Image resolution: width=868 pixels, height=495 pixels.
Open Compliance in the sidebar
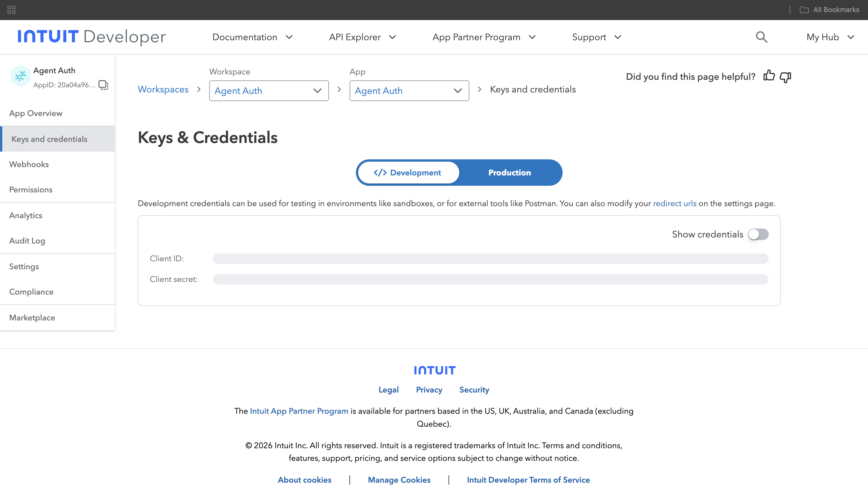[x=57, y=292]
